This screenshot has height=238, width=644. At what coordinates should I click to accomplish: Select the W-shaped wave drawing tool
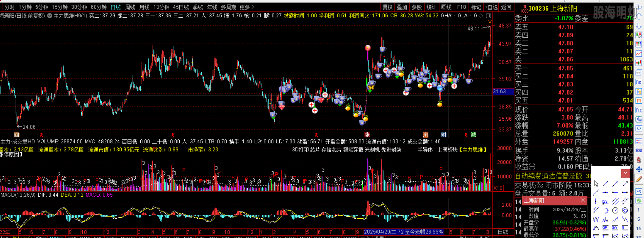pos(596,219)
